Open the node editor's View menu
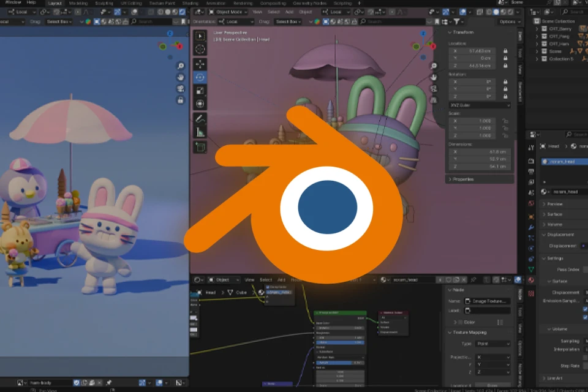Screen dimensions: 588x392 (x=249, y=280)
